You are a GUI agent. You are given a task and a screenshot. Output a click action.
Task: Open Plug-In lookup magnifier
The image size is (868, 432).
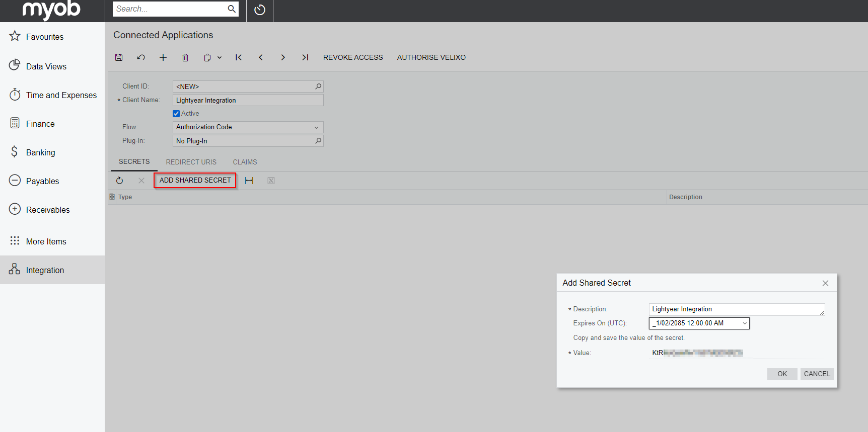point(318,141)
